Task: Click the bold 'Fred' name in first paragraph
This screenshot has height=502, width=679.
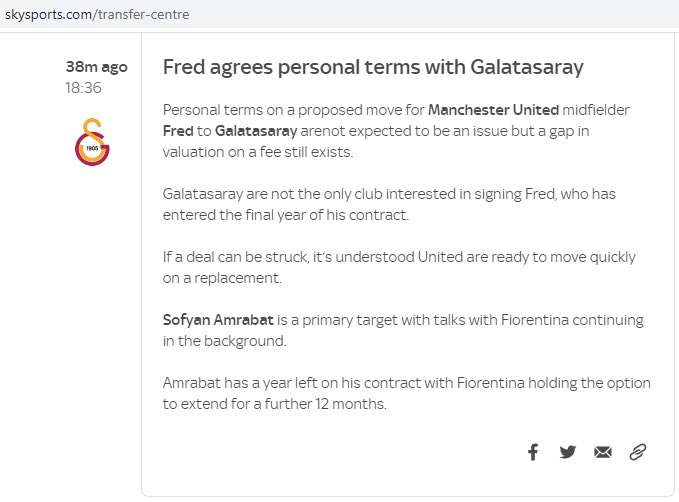Action: click(178, 131)
